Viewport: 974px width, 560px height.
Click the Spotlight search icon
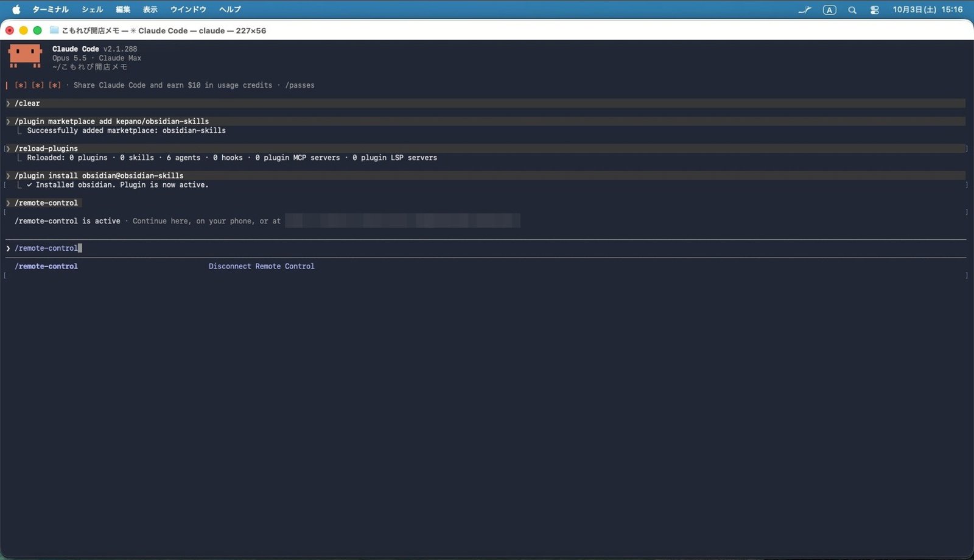[x=852, y=10]
